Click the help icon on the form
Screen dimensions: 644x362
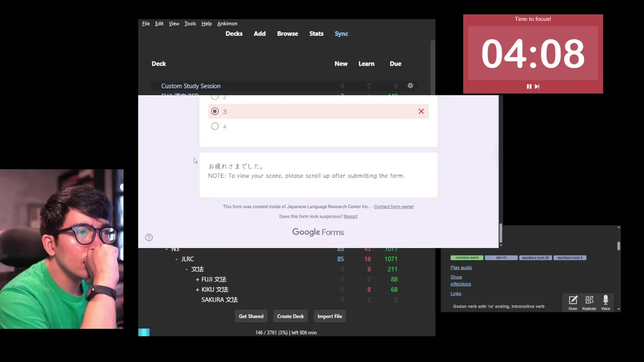[x=149, y=237]
